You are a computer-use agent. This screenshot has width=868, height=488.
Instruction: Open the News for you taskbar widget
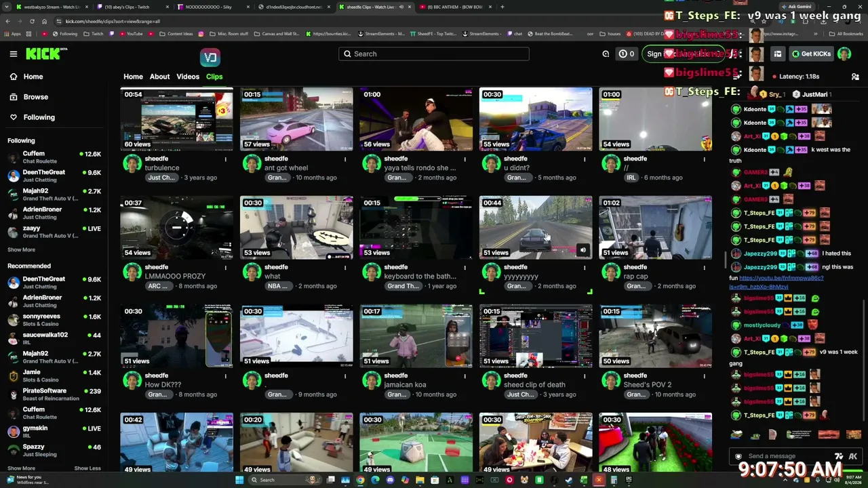tap(27, 480)
